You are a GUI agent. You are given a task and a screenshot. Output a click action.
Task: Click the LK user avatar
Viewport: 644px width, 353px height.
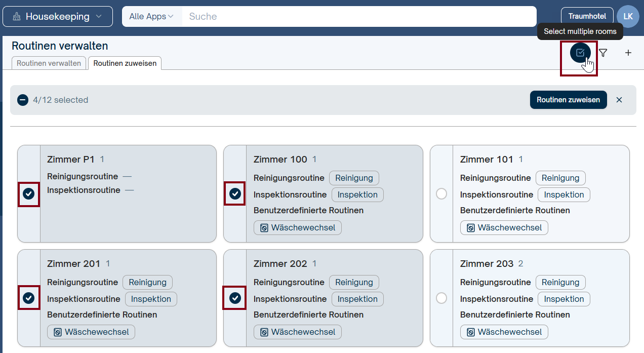pos(628,16)
